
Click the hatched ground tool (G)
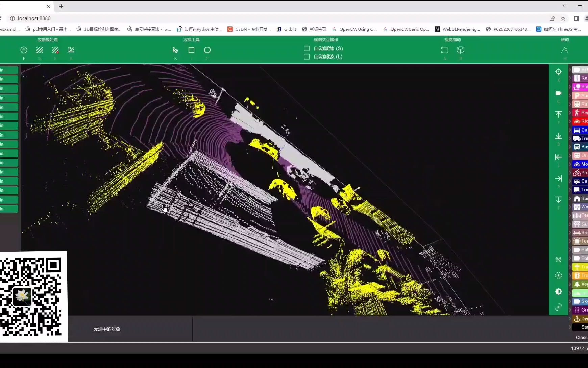pos(40,50)
